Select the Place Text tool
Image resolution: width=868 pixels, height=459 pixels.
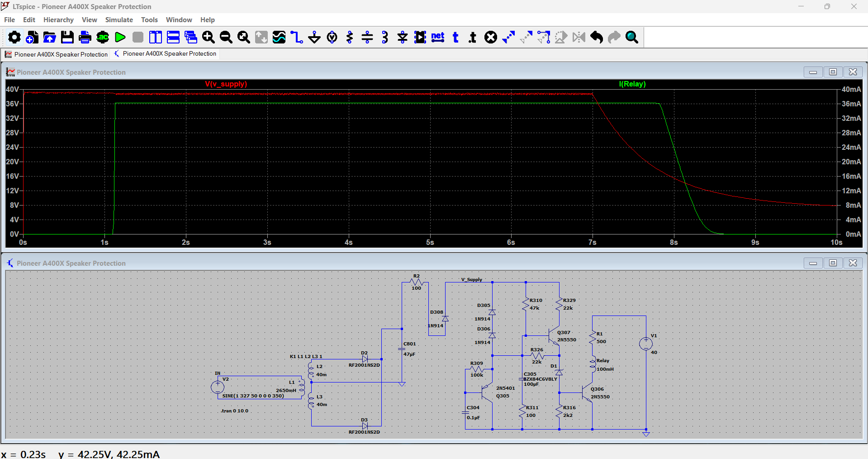point(455,37)
